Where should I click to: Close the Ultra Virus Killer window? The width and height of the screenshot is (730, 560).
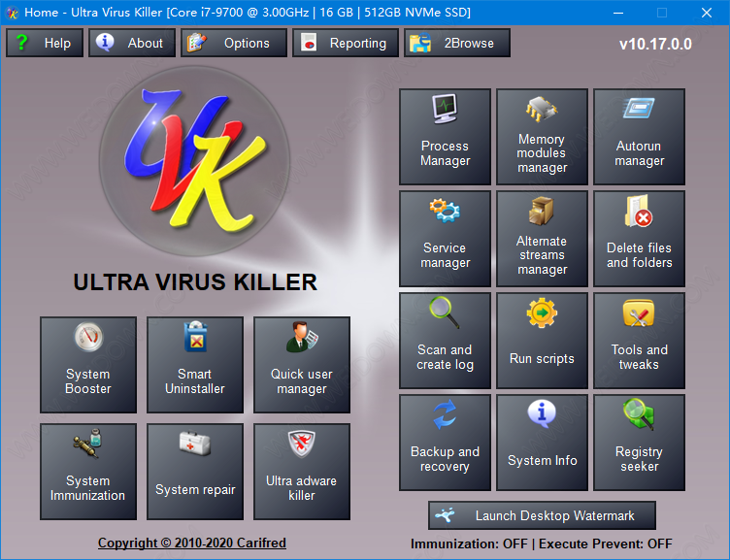coord(707,13)
